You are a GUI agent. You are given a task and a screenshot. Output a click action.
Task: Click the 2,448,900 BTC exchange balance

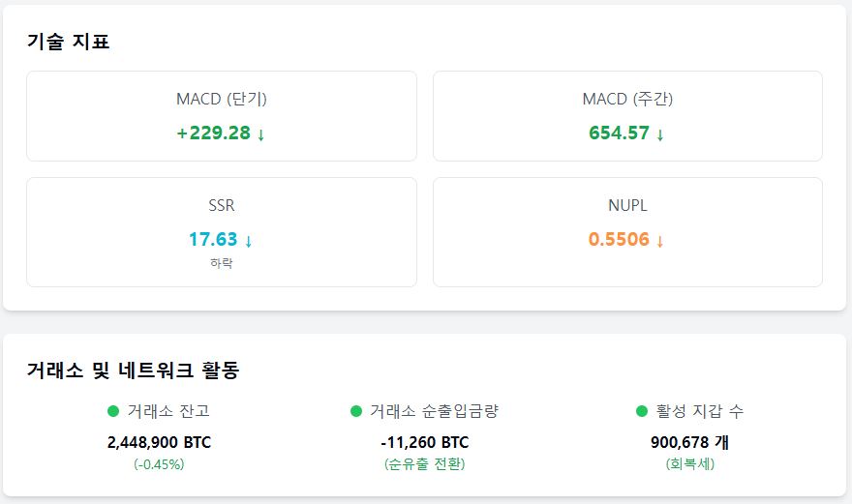[159, 443]
